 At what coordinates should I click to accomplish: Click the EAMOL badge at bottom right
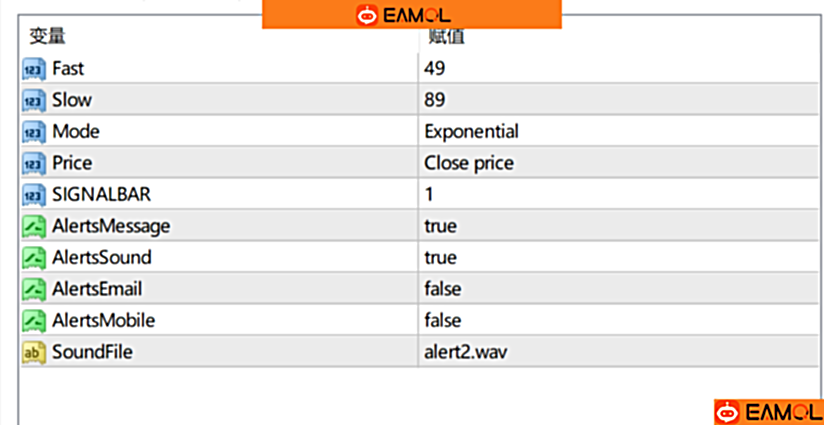coord(767,411)
